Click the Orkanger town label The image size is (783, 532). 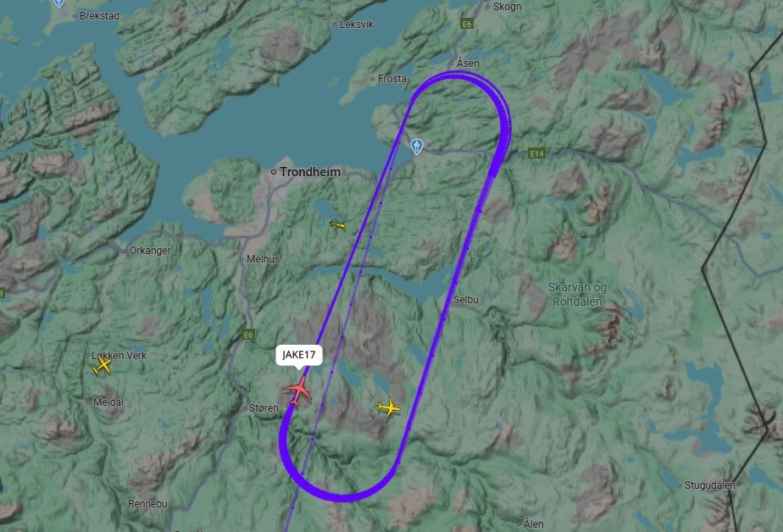(x=150, y=251)
